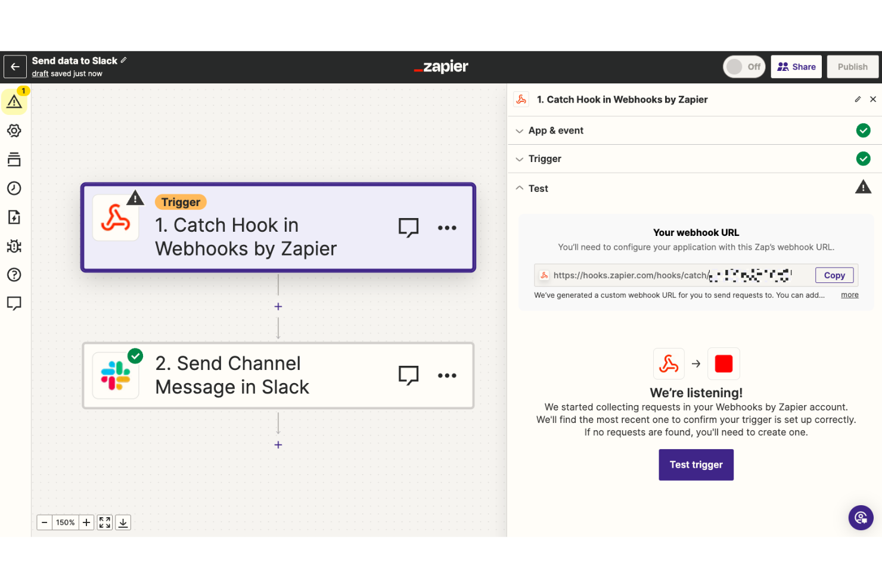
Task: Close the step editor panel
Action: 873,99
